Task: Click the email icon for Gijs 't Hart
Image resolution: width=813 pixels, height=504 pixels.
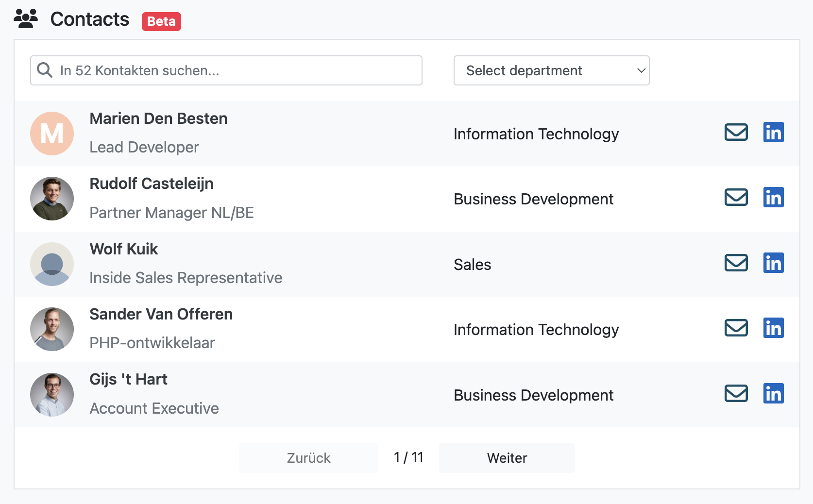Action: coord(736,394)
